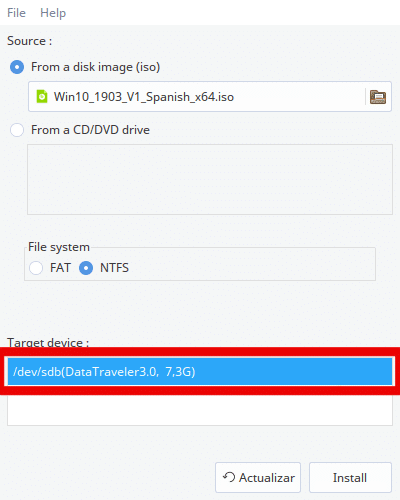This screenshot has width=400, height=500.
Task: Click the green ISO file icon
Action: (42, 97)
